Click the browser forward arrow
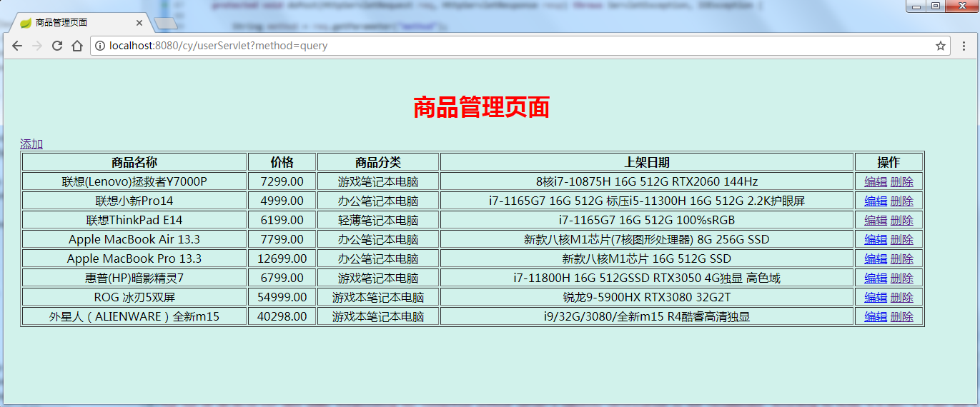The height and width of the screenshot is (407, 980). (x=37, y=46)
